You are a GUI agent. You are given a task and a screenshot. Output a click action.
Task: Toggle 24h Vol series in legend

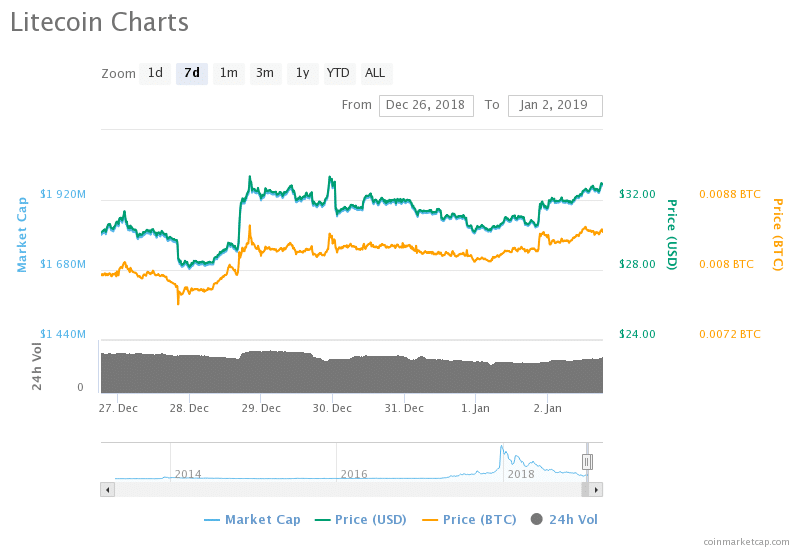pyautogui.click(x=564, y=520)
